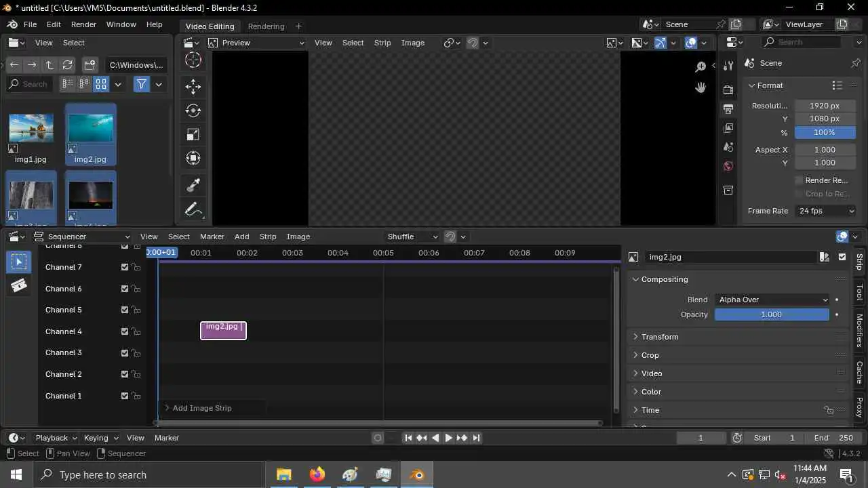Open the Modifiers sidebar tab

click(859, 331)
